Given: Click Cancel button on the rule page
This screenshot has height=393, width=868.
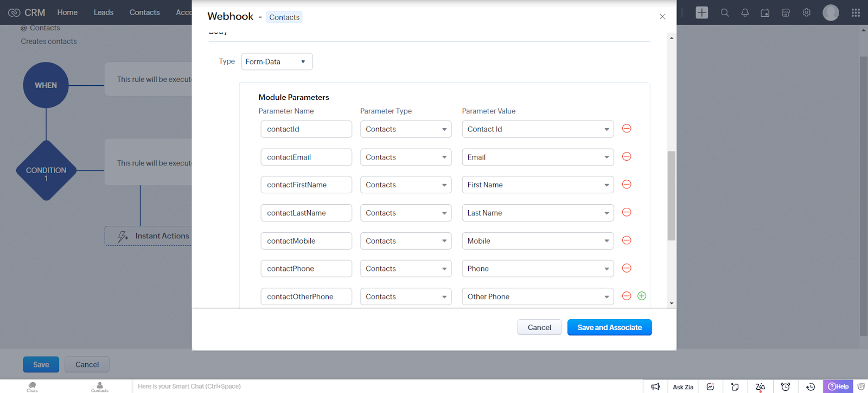Looking at the screenshot, I should click(87, 365).
